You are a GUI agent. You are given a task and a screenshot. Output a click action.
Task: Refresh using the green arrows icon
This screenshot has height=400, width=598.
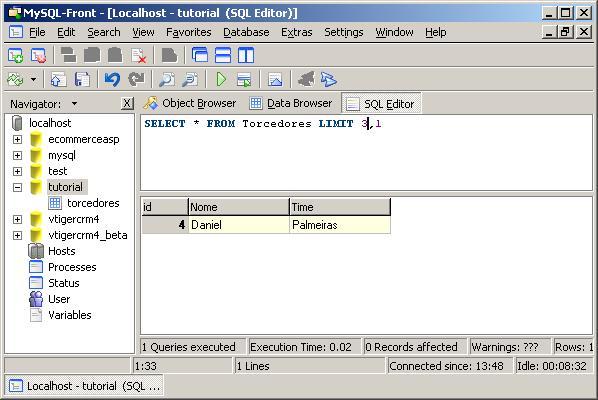pyautogui.click(x=15, y=80)
